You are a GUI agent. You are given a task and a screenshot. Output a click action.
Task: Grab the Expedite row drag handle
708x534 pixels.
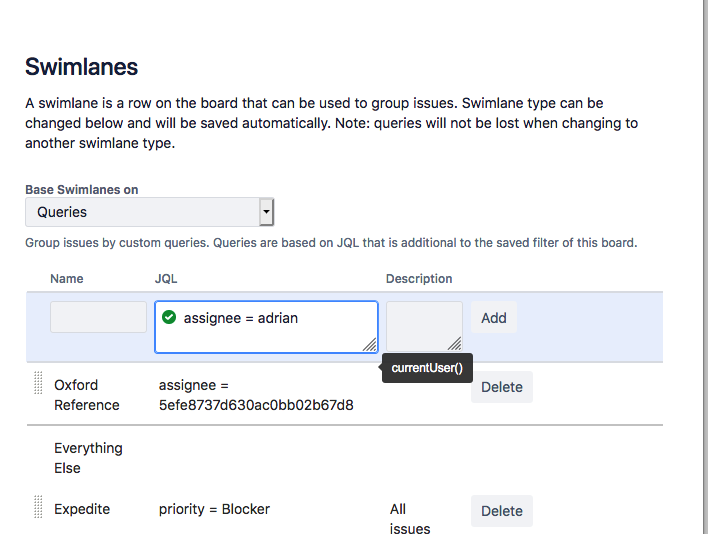click(38, 506)
